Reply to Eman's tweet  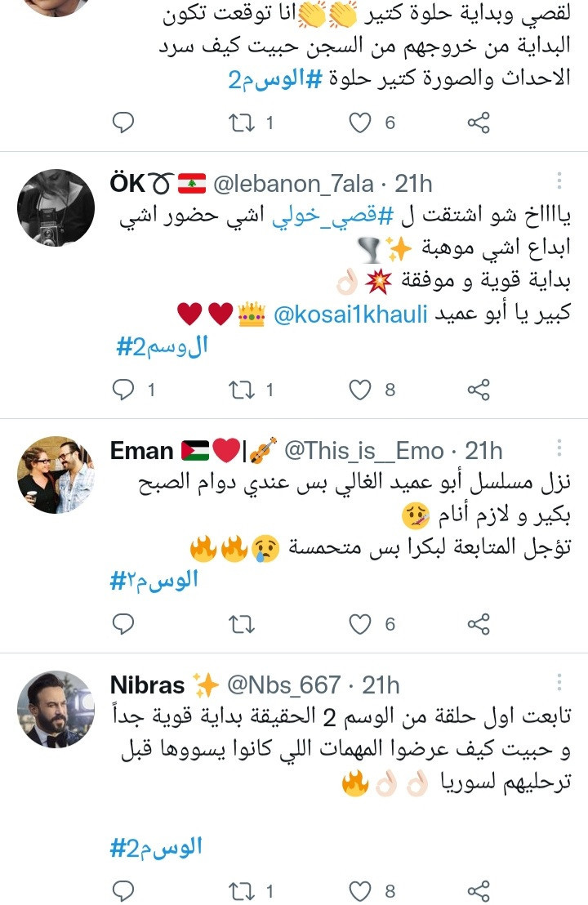(123, 624)
